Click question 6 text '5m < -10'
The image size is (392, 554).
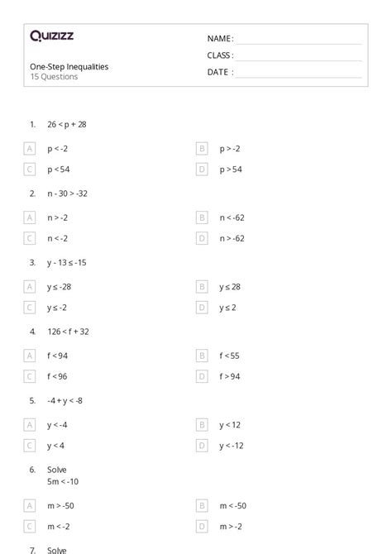tap(63, 481)
